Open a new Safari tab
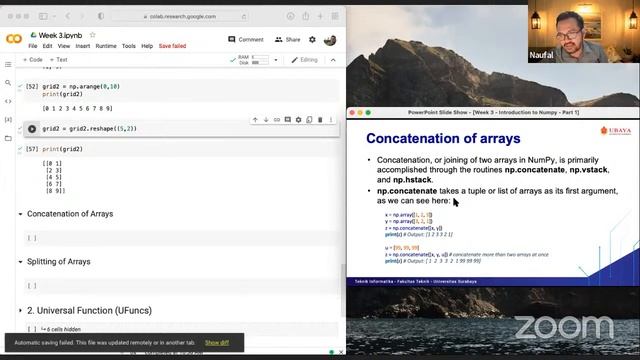640x360 pixels. coord(320,16)
